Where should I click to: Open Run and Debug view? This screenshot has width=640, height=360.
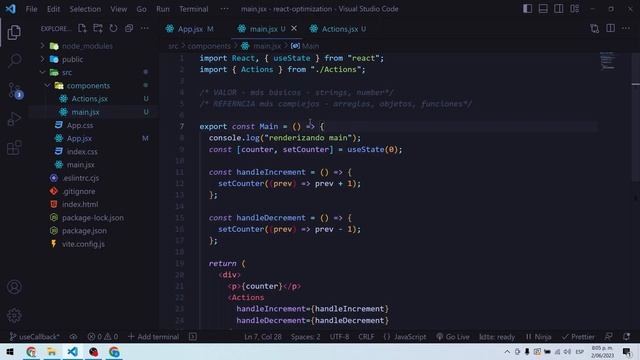click(x=14, y=119)
